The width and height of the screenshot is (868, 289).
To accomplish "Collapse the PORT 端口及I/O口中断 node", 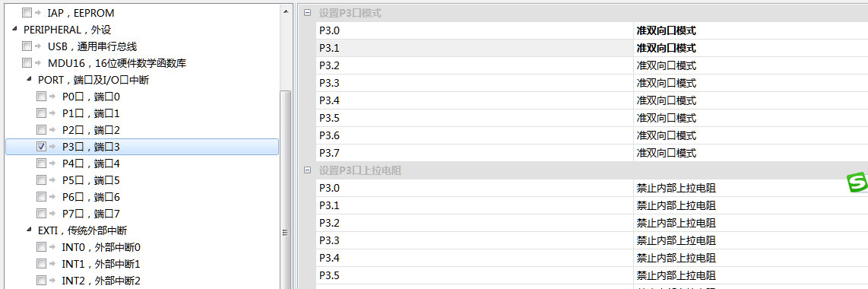I will pyautogui.click(x=29, y=80).
